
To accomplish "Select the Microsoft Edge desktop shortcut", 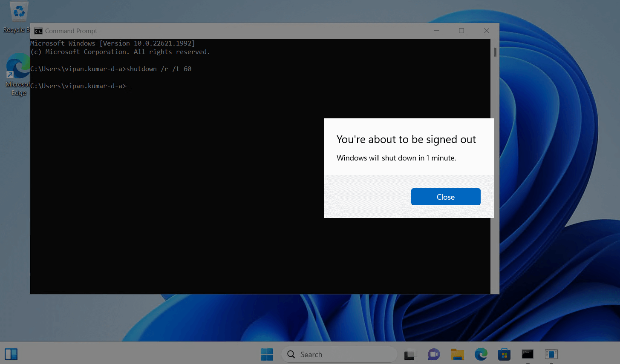I will (x=18, y=75).
